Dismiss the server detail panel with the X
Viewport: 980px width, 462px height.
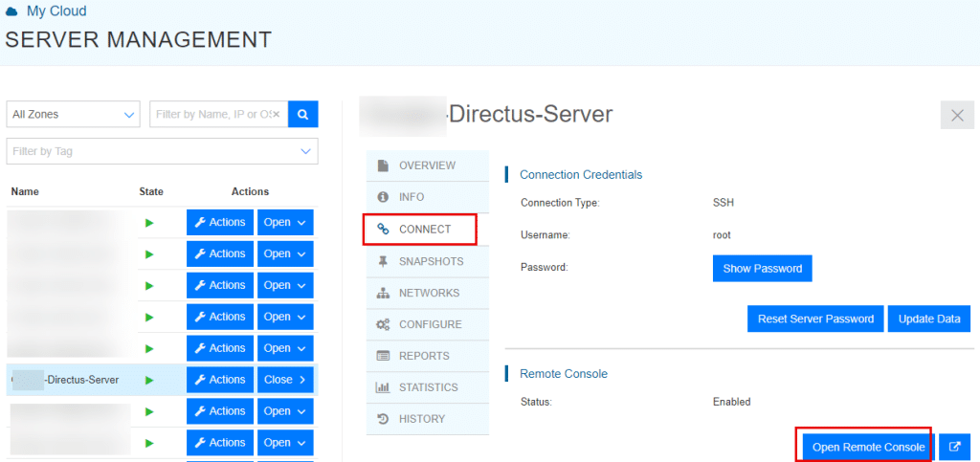pos(957,115)
